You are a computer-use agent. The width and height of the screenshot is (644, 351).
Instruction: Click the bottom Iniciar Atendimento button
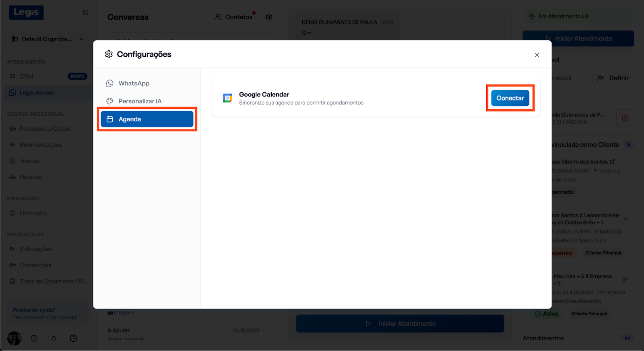pyautogui.click(x=400, y=324)
